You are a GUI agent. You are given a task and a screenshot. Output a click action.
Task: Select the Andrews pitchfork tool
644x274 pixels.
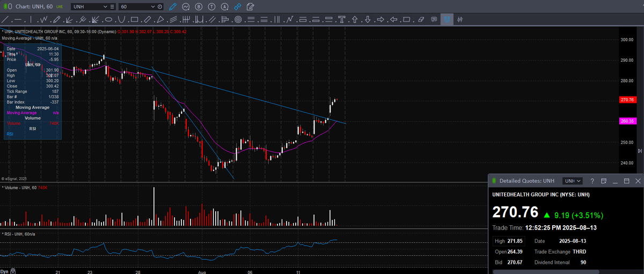point(82,20)
